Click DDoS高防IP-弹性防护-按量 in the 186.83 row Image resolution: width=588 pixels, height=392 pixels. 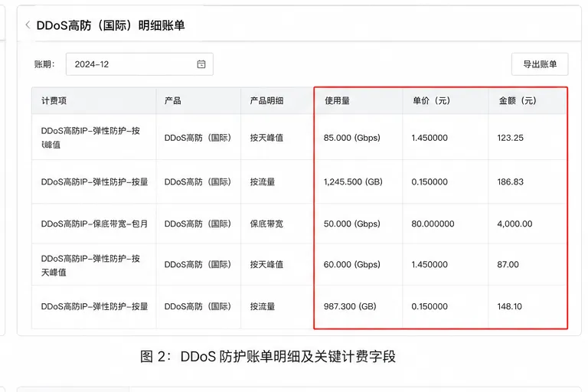[x=94, y=182]
